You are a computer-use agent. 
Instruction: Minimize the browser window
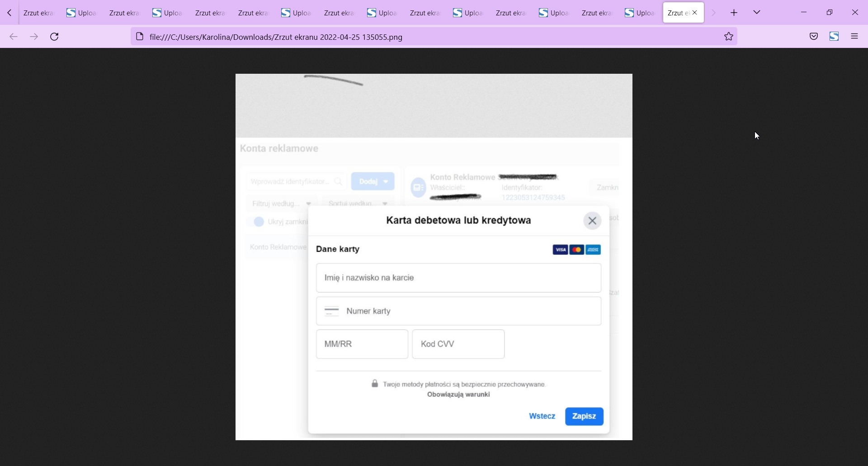point(804,13)
